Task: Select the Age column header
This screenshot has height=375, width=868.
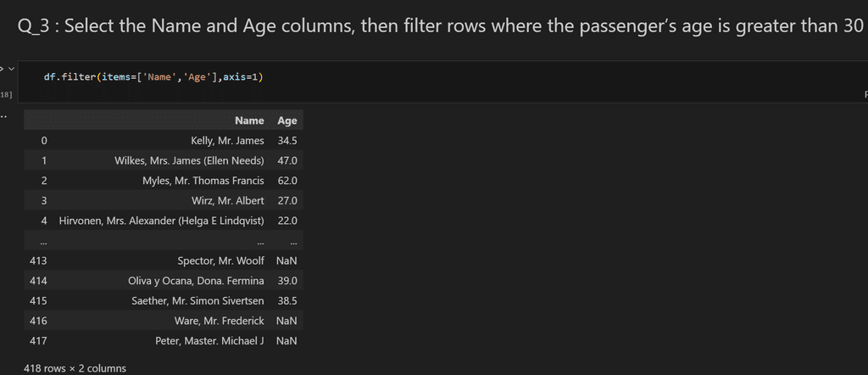Action: (287, 120)
